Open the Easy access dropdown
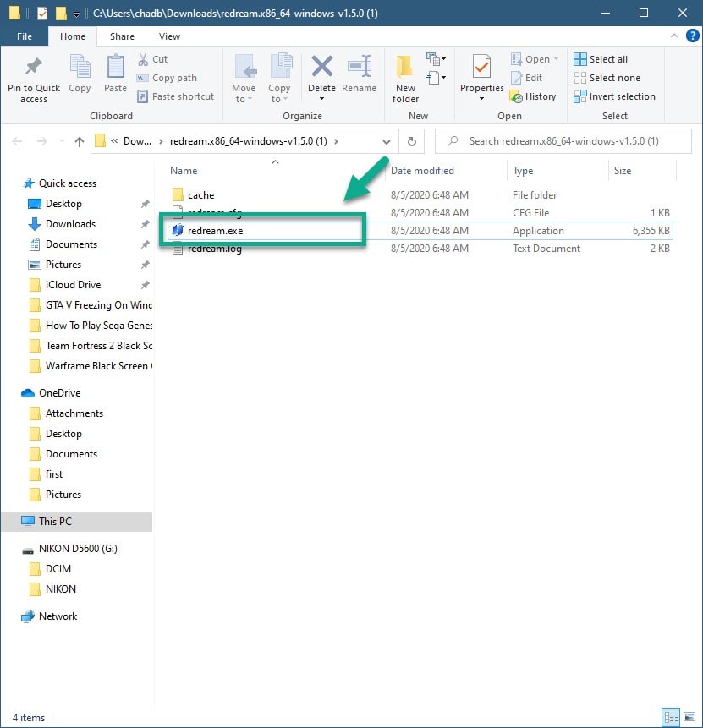 pos(437,78)
